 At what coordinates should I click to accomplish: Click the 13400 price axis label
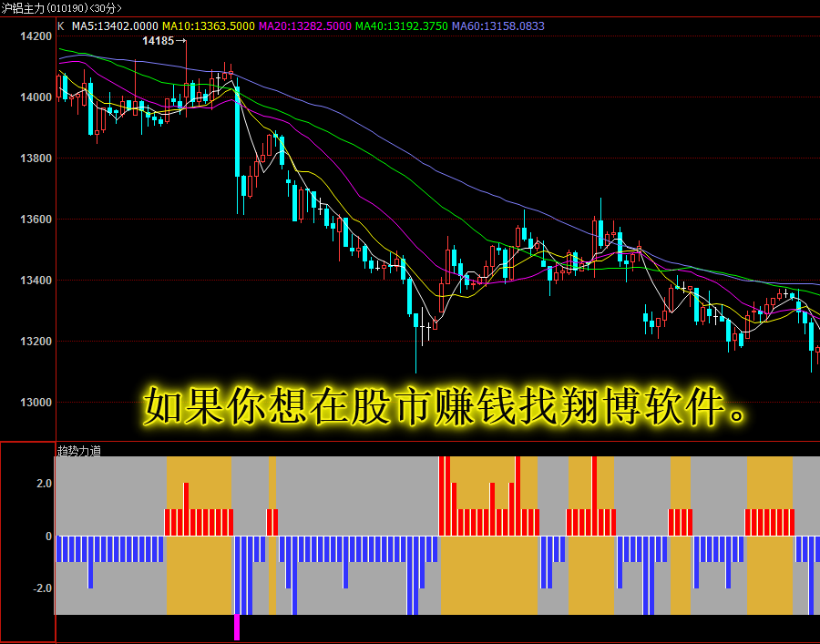click(36, 281)
